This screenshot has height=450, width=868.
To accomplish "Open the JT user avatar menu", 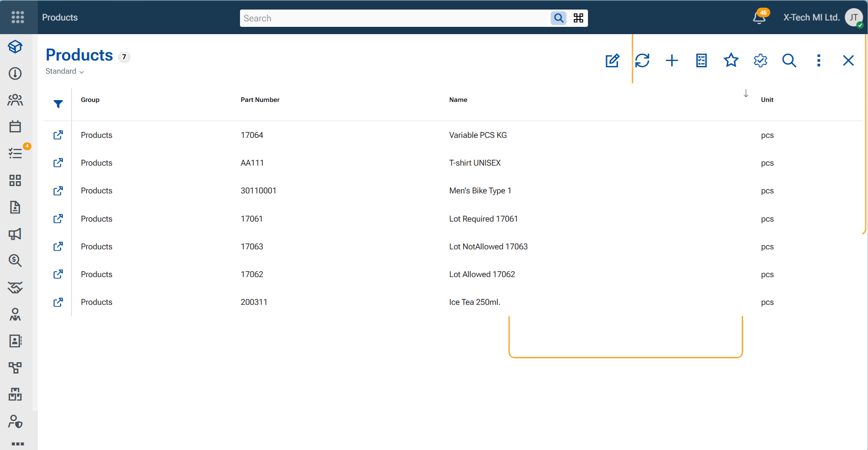I will pyautogui.click(x=854, y=18).
